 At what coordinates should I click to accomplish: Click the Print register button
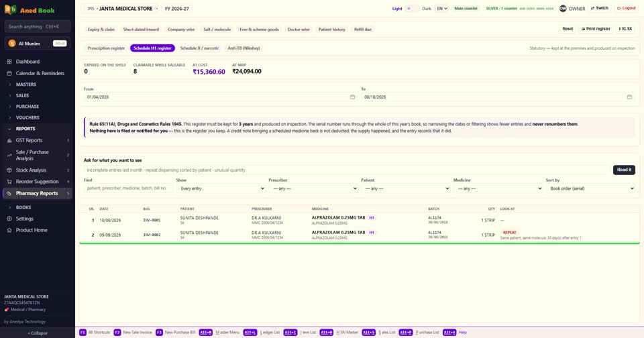point(596,29)
